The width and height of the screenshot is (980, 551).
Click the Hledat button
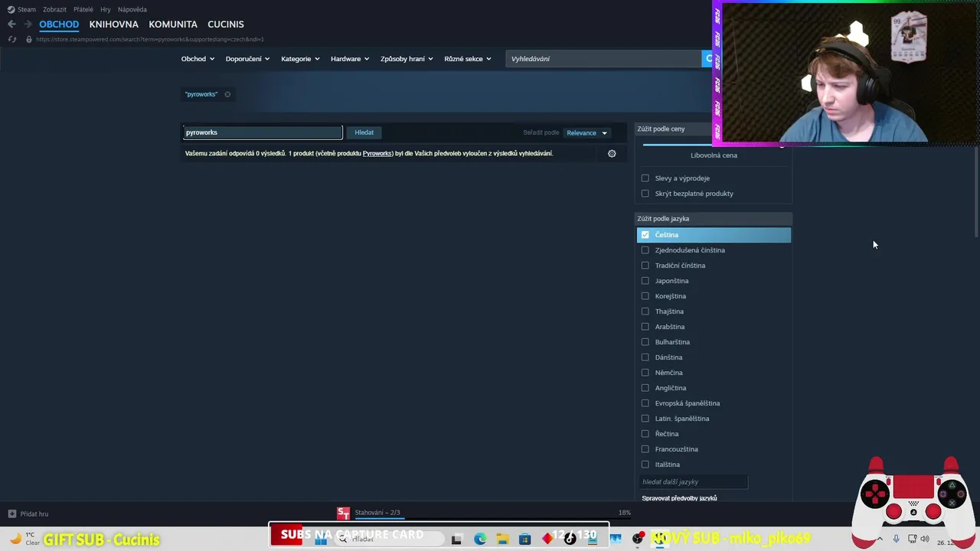click(364, 132)
